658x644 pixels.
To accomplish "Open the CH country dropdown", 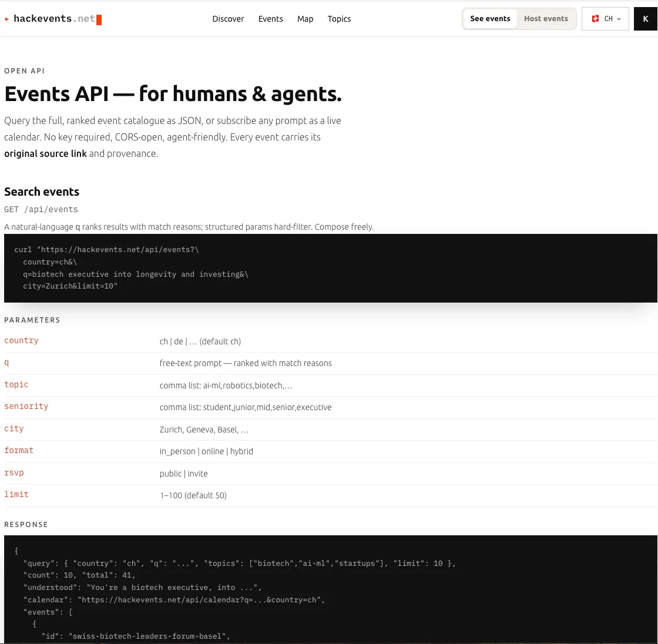I will pyautogui.click(x=605, y=19).
